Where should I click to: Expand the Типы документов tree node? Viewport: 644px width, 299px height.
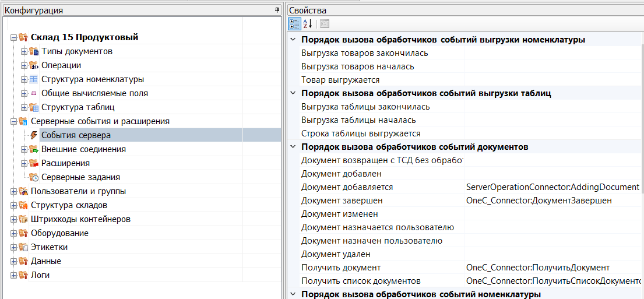coord(24,52)
